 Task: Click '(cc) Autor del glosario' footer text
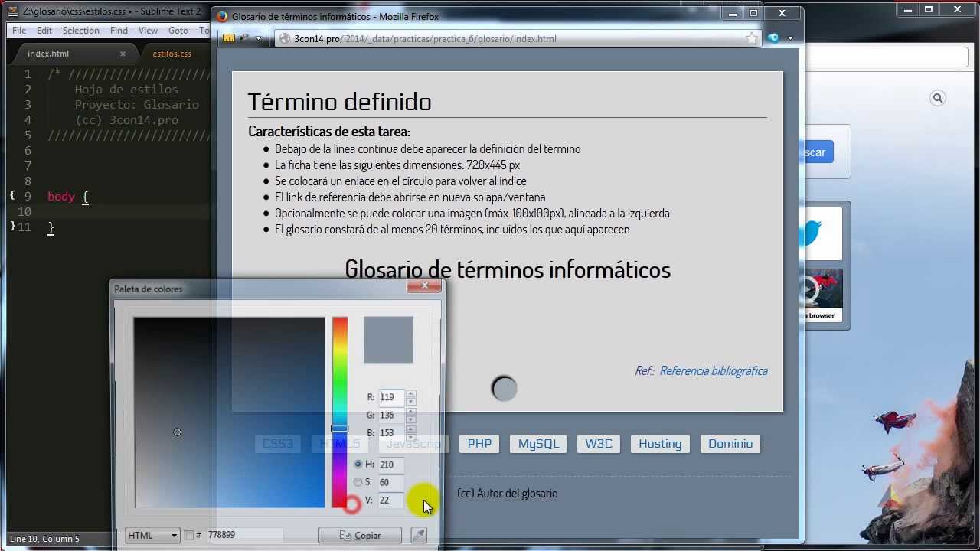tap(507, 494)
